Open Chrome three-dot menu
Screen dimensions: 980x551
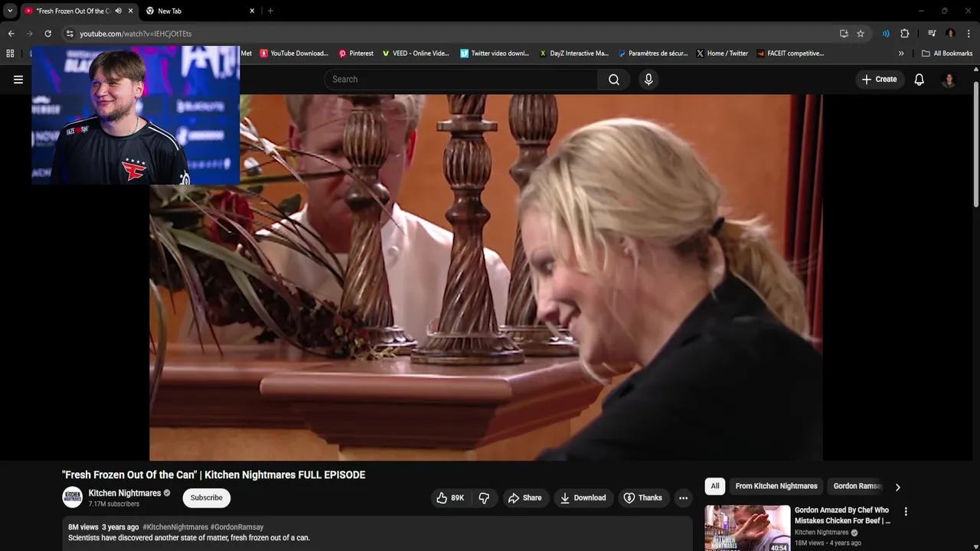pos(969,34)
